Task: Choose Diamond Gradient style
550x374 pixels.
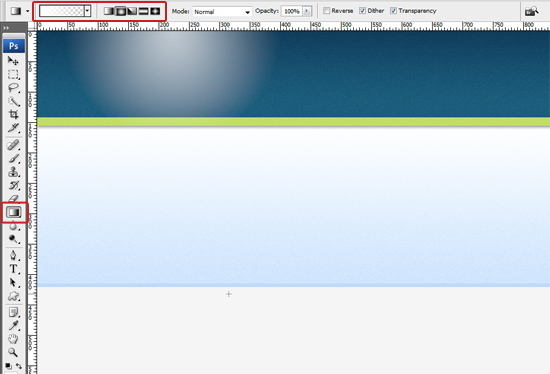Action: tap(155, 11)
